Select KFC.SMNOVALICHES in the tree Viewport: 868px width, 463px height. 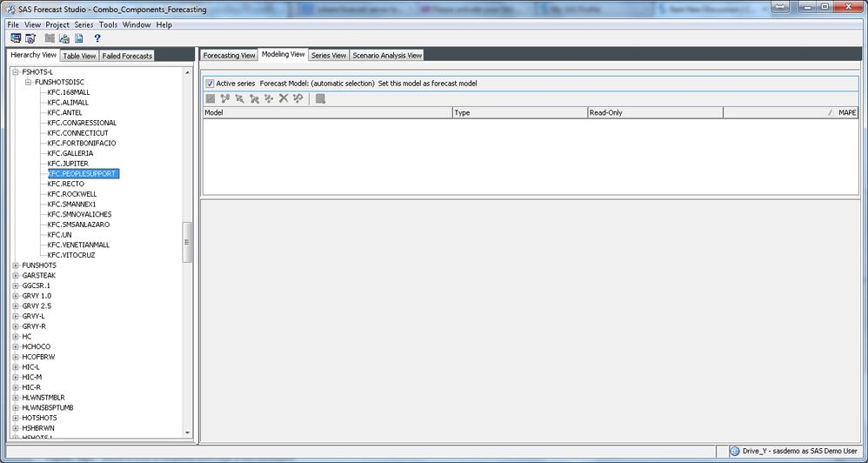tap(79, 214)
